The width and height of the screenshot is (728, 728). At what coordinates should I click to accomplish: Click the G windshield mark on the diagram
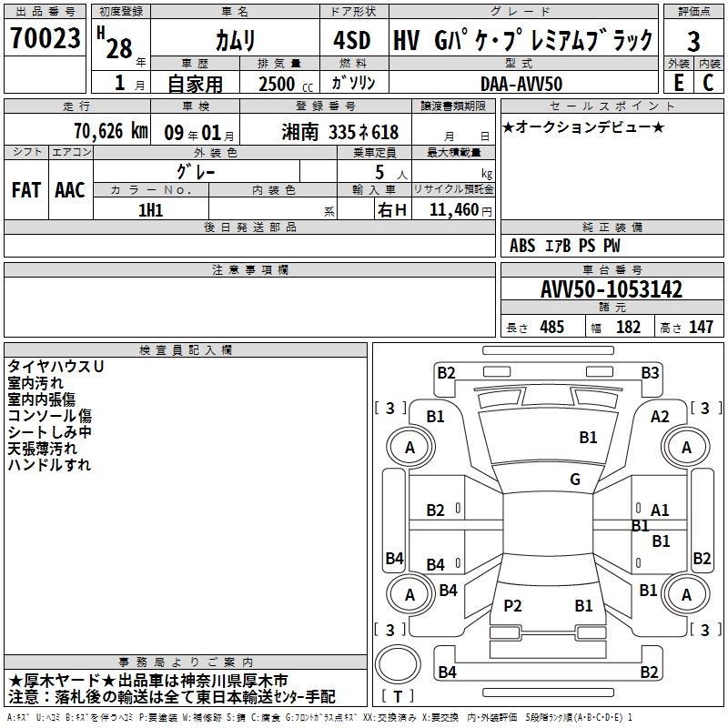pos(575,479)
